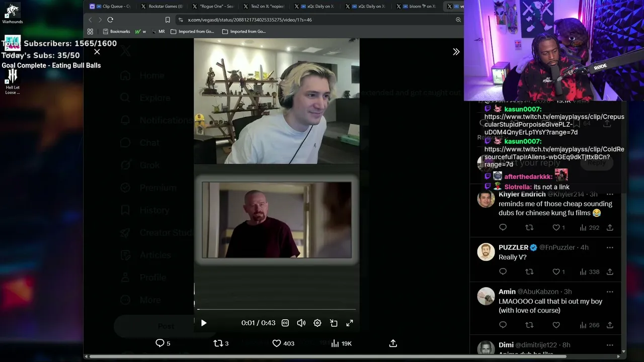The height and width of the screenshot is (362, 644).
Task: Switch to the bloom on X tab
Action: (417, 6)
